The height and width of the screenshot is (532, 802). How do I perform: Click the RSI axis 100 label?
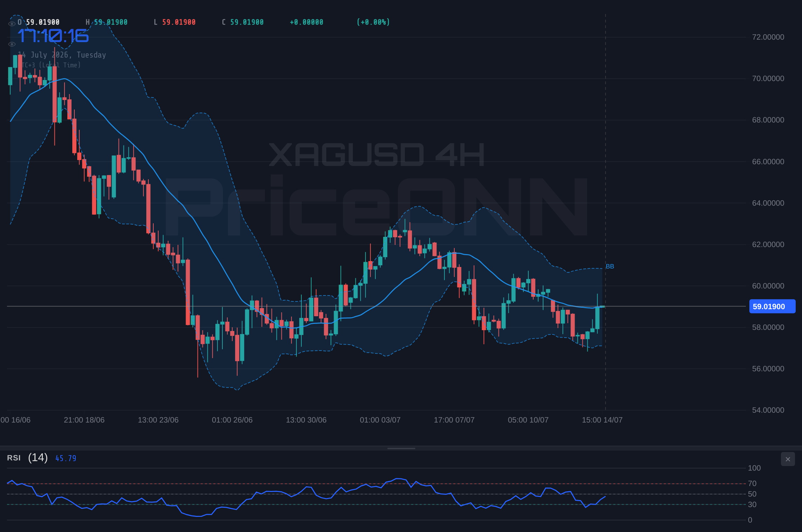[x=754, y=468]
